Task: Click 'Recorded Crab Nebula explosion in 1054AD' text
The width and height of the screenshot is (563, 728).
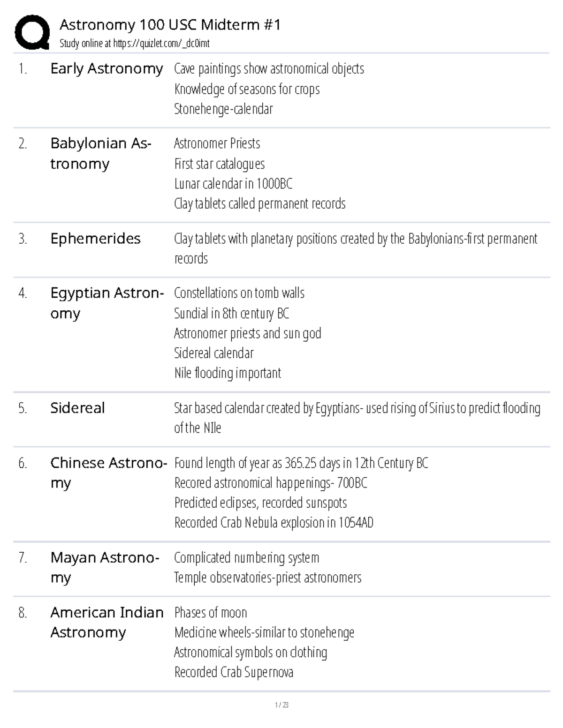Action: point(274,522)
